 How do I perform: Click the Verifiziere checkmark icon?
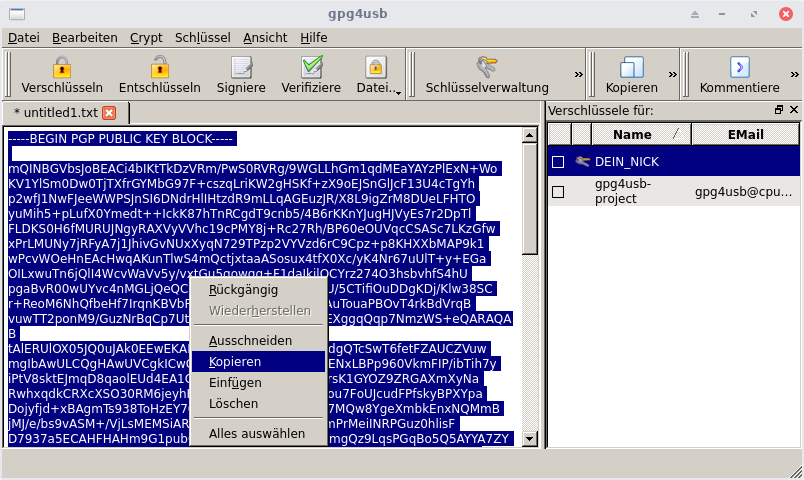311,67
